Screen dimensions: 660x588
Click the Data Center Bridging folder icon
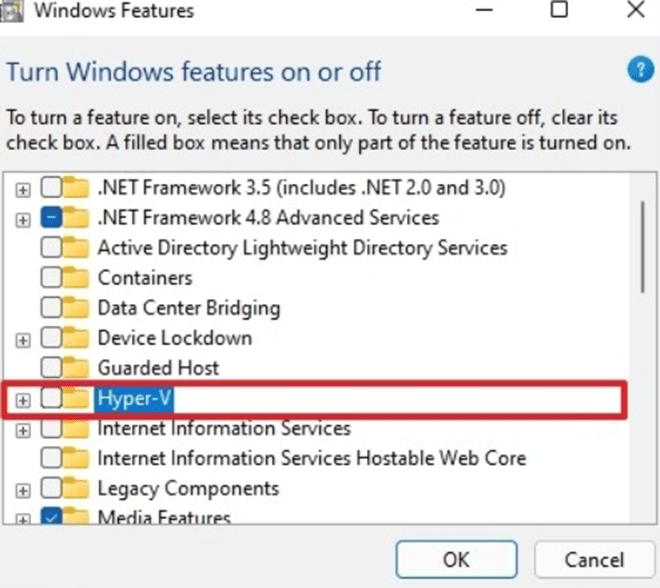point(77,308)
